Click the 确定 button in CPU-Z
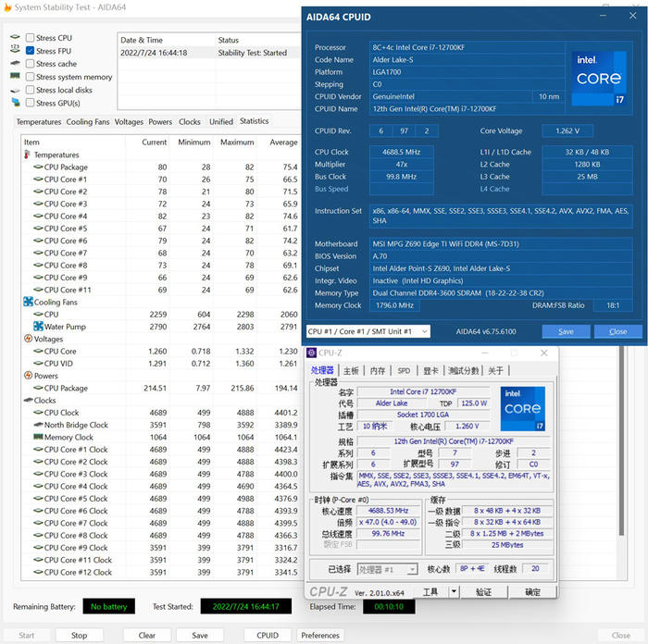Viewport: 648px width, 644px height. point(532,591)
